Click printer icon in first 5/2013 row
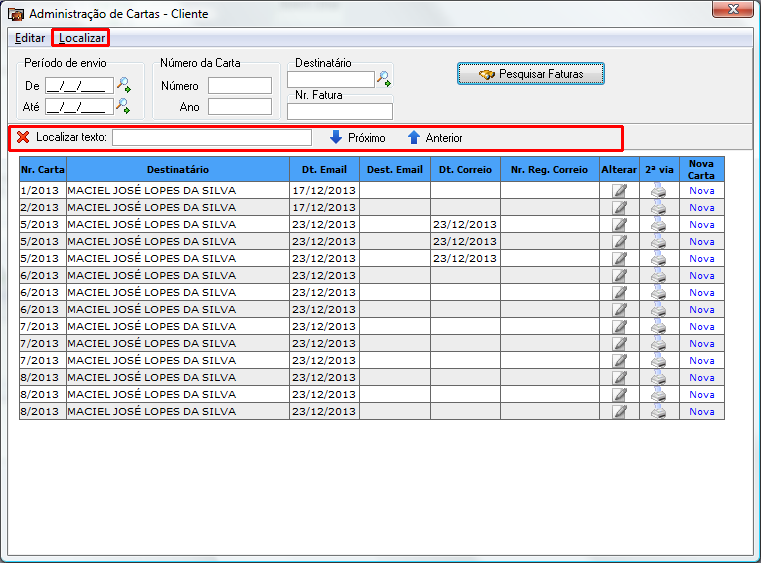The image size is (761, 563). pos(659,224)
